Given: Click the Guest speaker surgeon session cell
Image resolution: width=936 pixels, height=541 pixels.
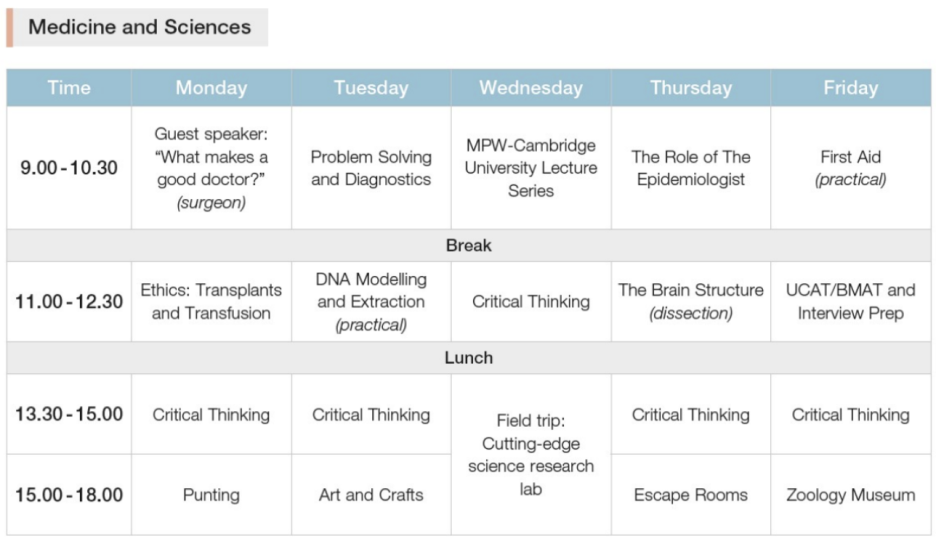Looking at the screenshot, I should [x=211, y=168].
